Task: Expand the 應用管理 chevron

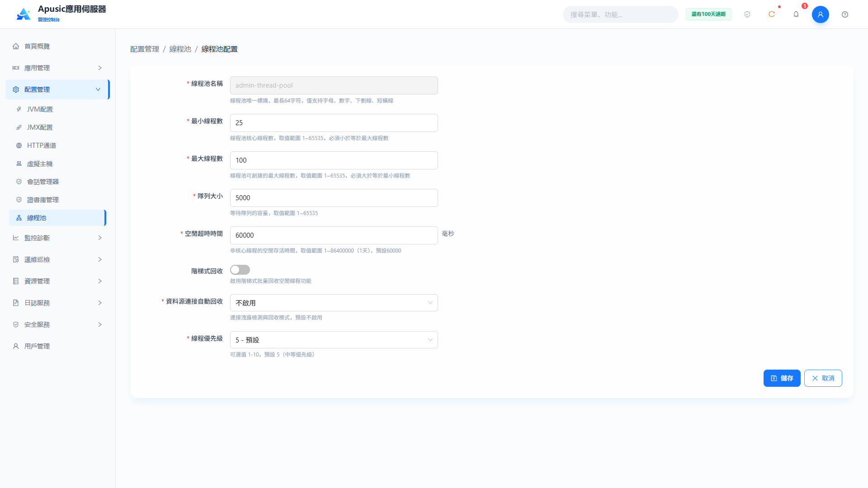Action: [100, 68]
